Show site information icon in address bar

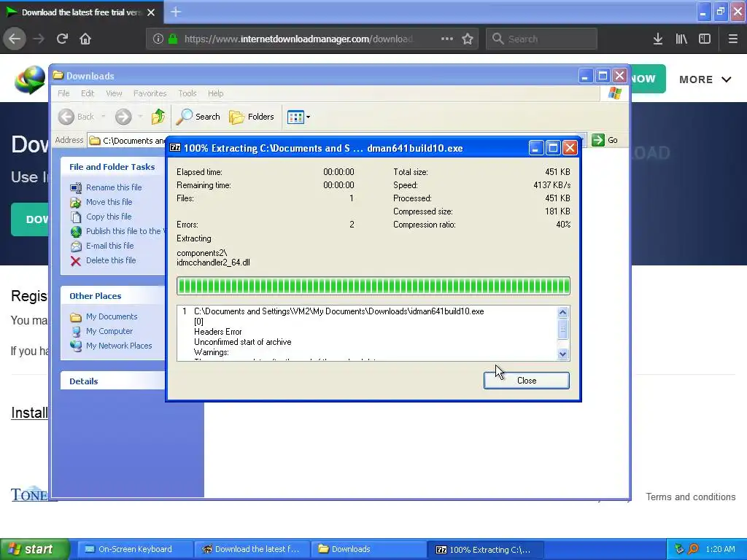[158, 39]
